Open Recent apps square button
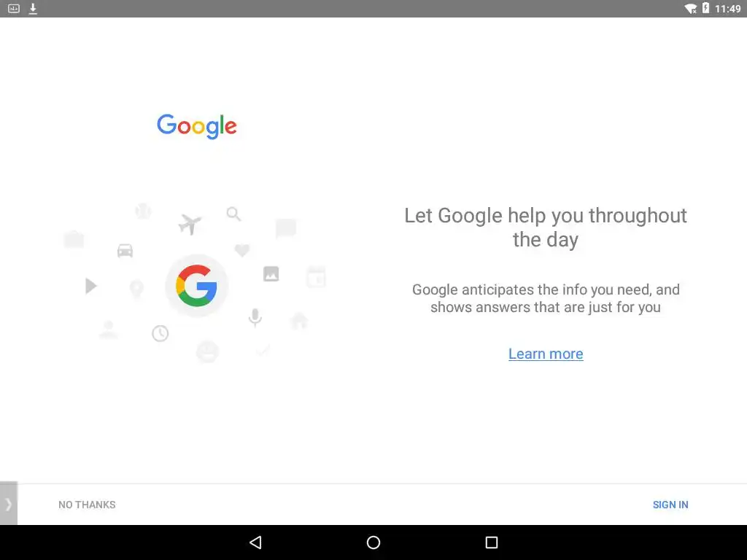This screenshot has height=560, width=747. 491,542
